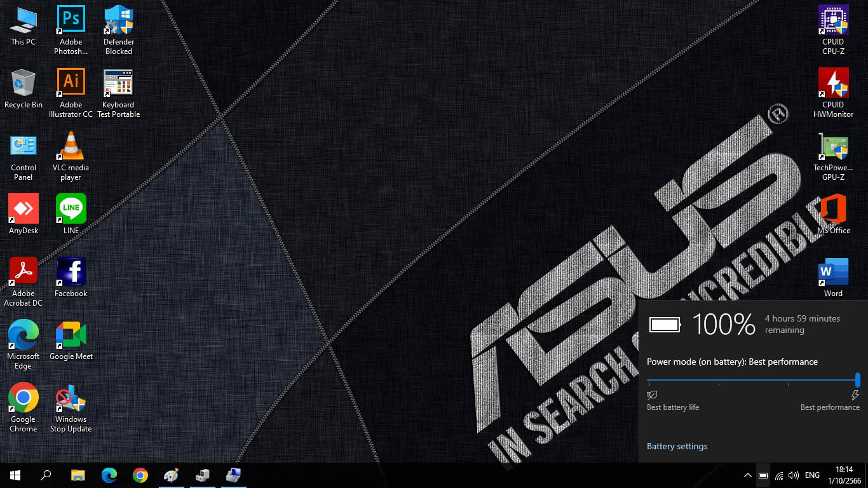Viewport: 868px width, 488px height.
Task: Select the AnyDesk desktop shortcut
Action: [24, 215]
